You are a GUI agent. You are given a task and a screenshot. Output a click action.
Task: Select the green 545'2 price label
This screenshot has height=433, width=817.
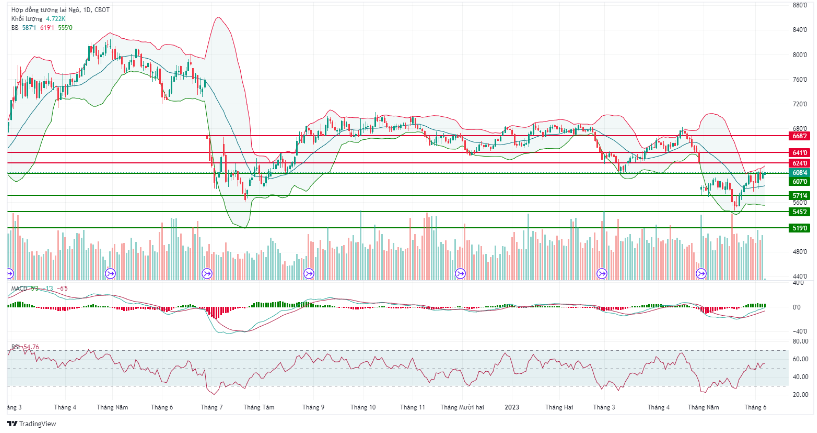coord(799,212)
